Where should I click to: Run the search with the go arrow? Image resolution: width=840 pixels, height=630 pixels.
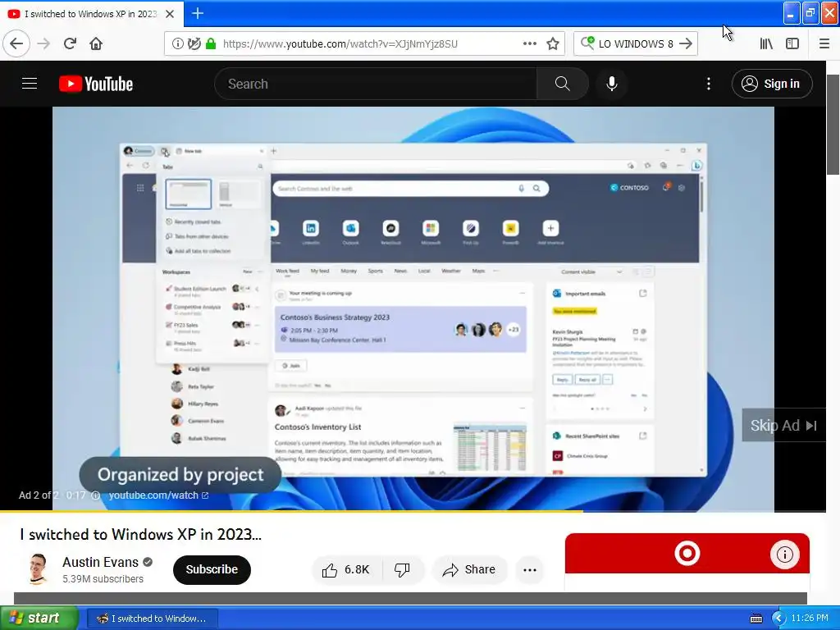686,43
